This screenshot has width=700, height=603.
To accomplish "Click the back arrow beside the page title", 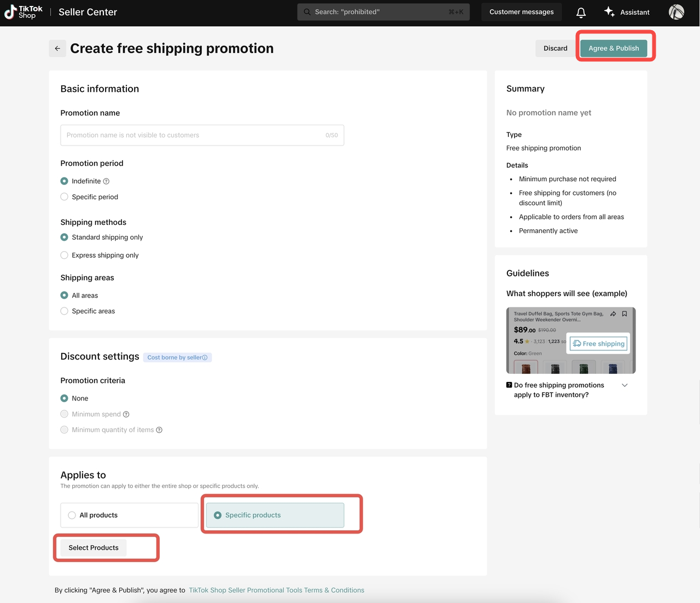I will point(57,49).
